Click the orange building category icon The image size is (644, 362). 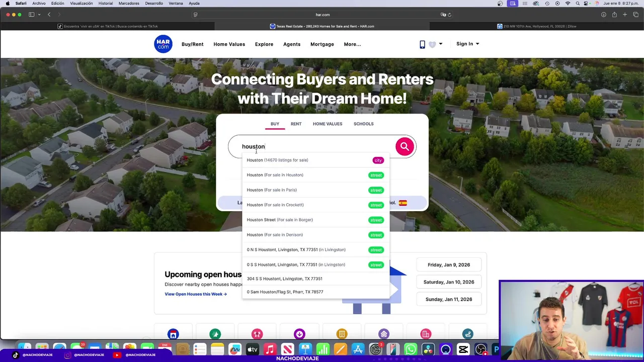pyautogui.click(x=342, y=334)
